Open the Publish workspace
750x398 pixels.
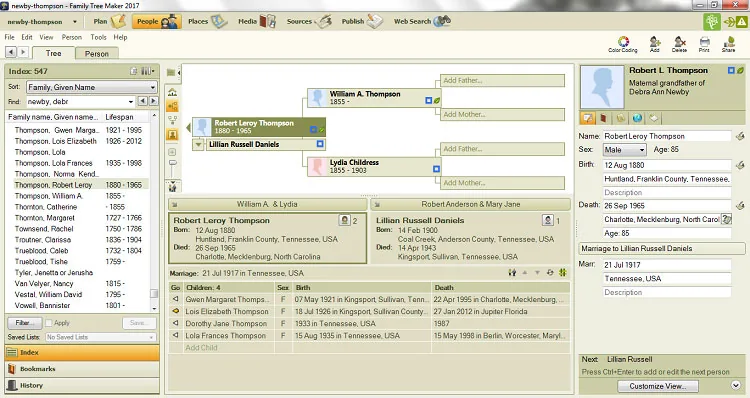(362, 22)
